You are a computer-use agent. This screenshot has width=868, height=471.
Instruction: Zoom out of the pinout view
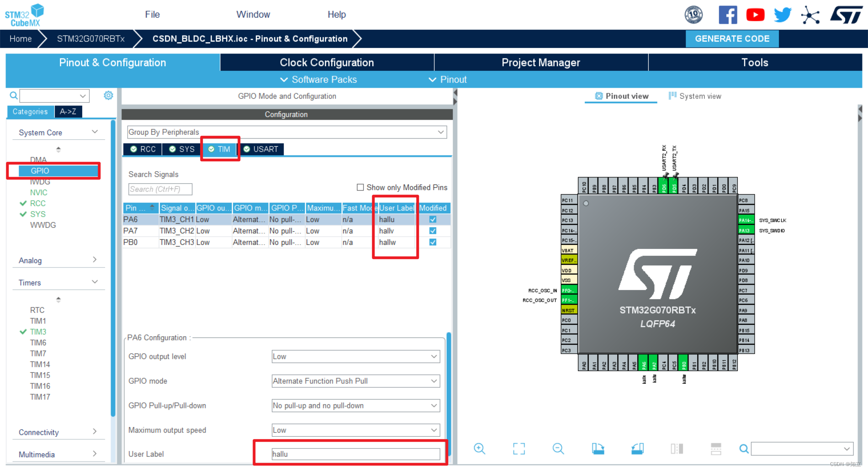[x=558, y=449]
